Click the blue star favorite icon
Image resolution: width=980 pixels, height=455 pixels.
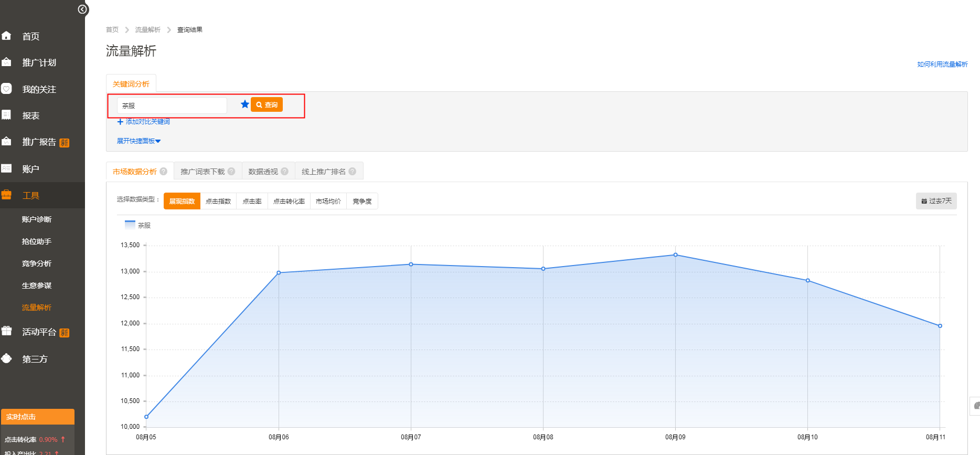[244, 104]
